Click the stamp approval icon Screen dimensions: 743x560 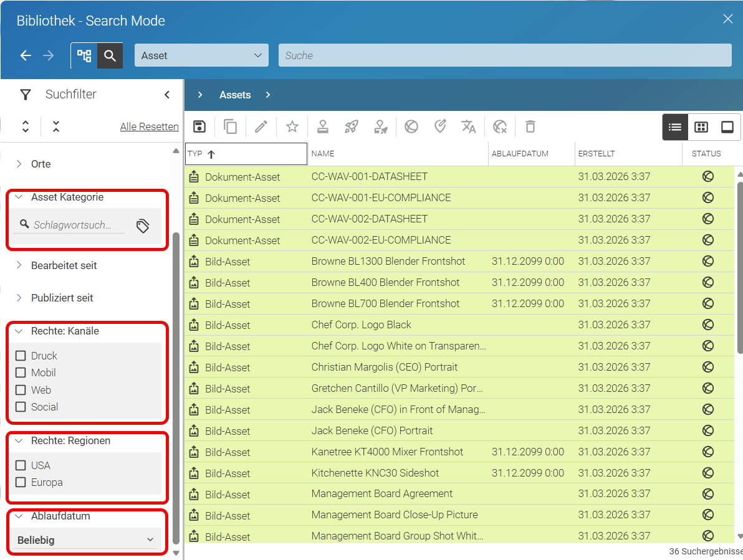[x=323, y=126]
